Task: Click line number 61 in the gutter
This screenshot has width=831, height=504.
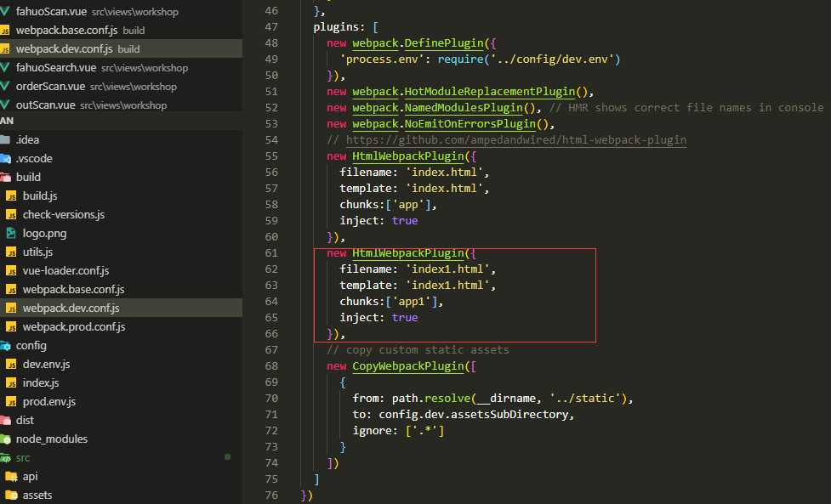Action: [271, 253]
